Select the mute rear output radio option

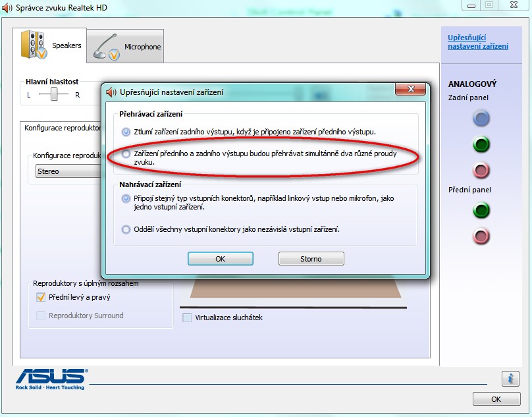[126, 132]
